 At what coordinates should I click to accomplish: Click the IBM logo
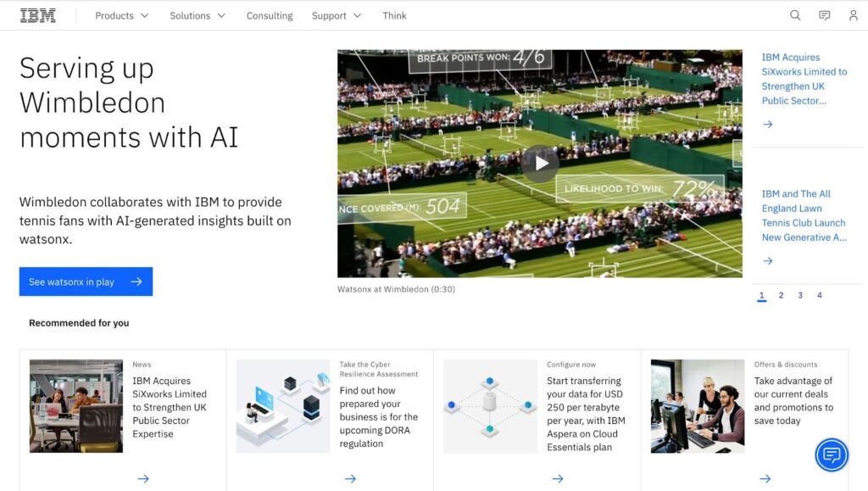(x=37, y=15)
